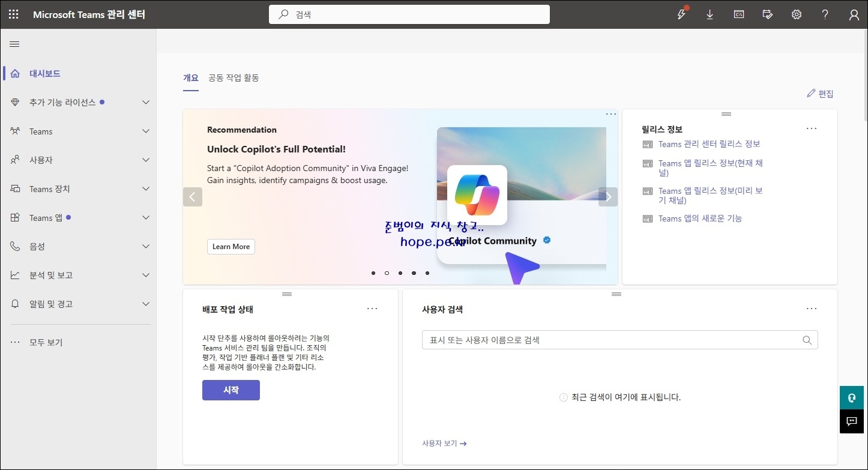Open Teams 앱의 새로운 기능 link
This screenshot has width=868, height=470.
coord(701,218)
